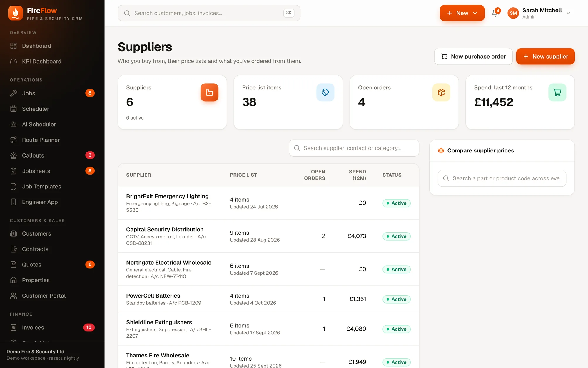This screenshot has width=588, height=368.
Task: Click the Properties house icon
Action: 14,280
